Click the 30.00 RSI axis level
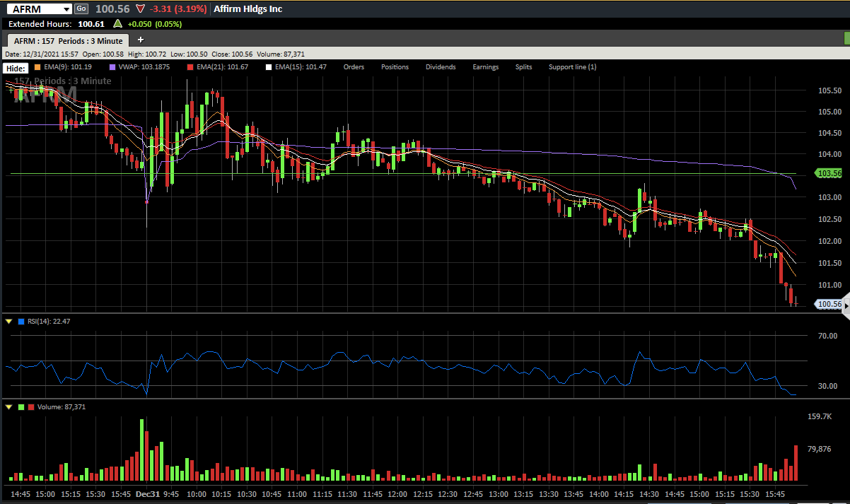Viewport: 850px width, 504px height. [x=827, y=386]
